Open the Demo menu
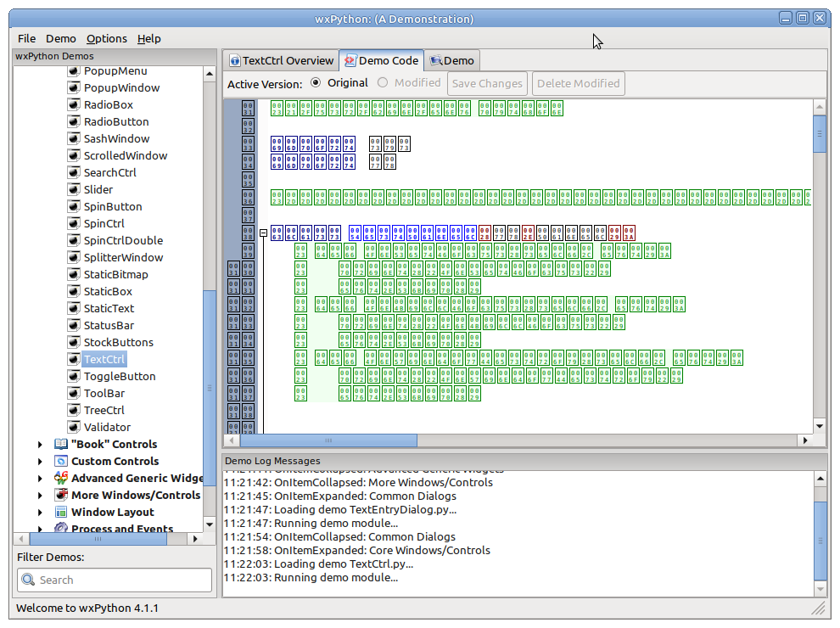The width and height of the screenshot is (840, 628). [61, 38]
